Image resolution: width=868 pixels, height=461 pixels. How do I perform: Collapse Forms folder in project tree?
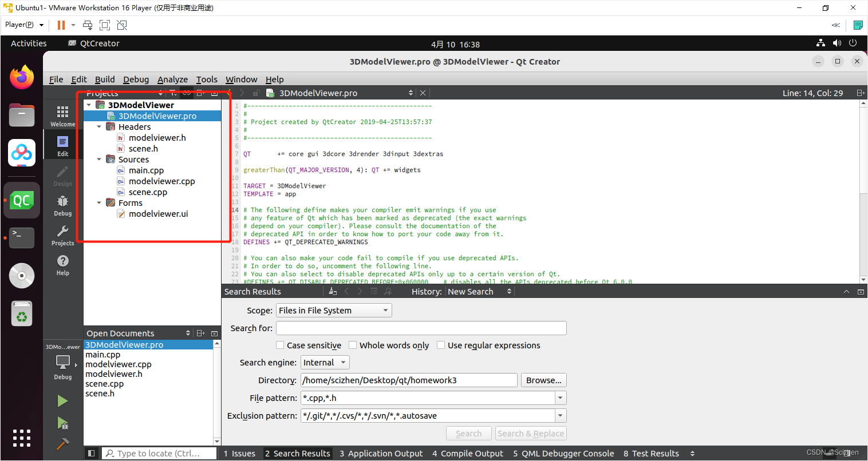(99, 203)
